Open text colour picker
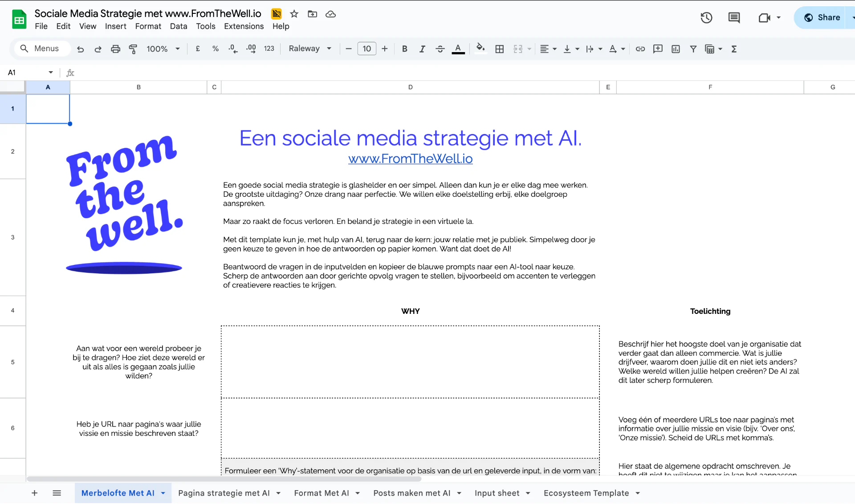 pyautogui.click(x=458, y=49)
